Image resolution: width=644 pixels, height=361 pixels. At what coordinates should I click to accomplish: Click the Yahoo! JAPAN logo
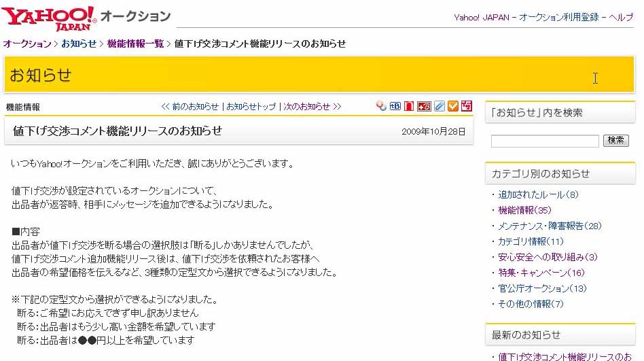[49, 19]
